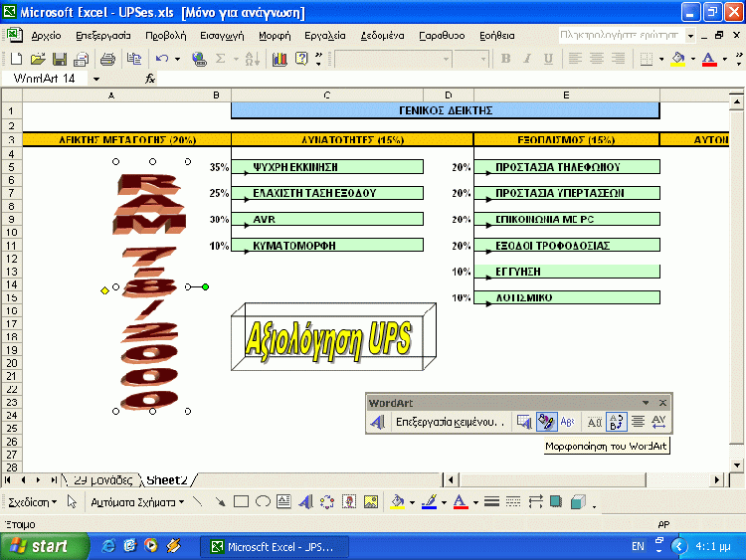Viewport: 746px width, 560px height.
Task: Click the New workbook icon
Action: (x=16, y=59)
